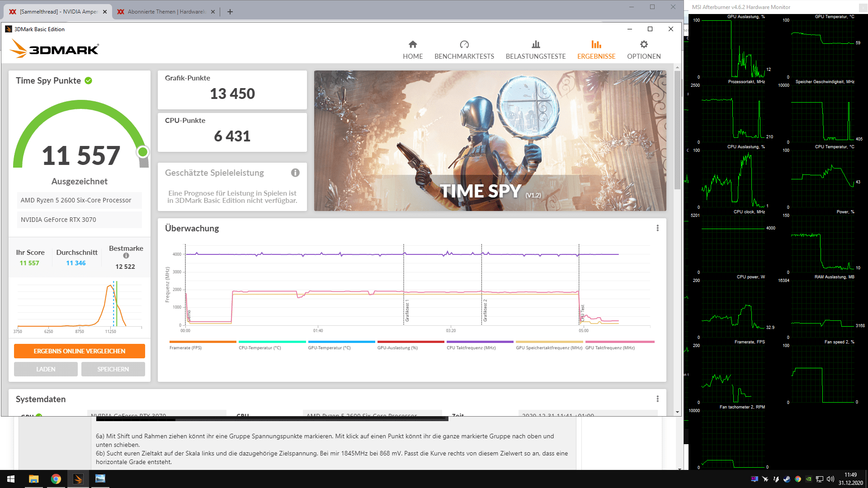This screenshot has height=488, width=868.
Task: Click the Grafiktest 1 marker in the monitoring chart
Action: tap(406, 310)
